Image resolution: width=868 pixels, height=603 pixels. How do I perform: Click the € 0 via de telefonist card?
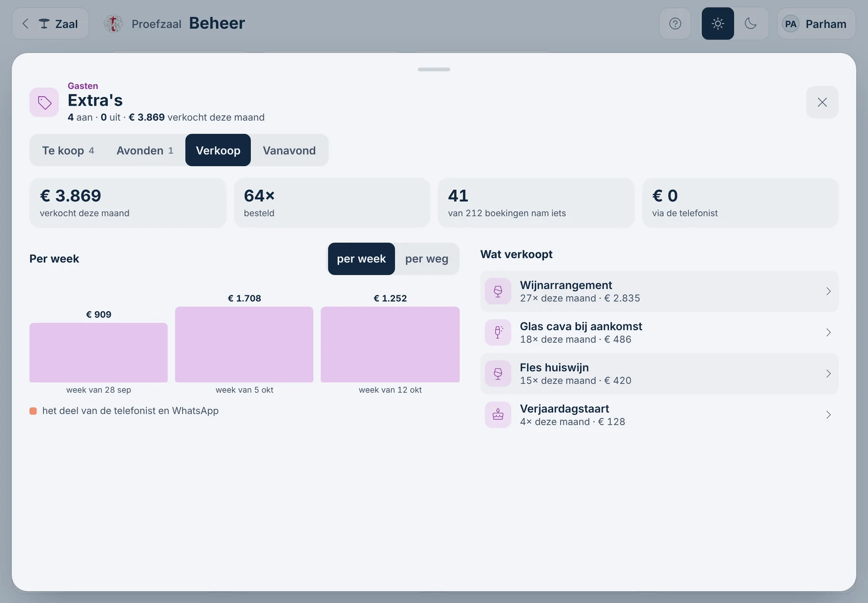coord(740,203)
